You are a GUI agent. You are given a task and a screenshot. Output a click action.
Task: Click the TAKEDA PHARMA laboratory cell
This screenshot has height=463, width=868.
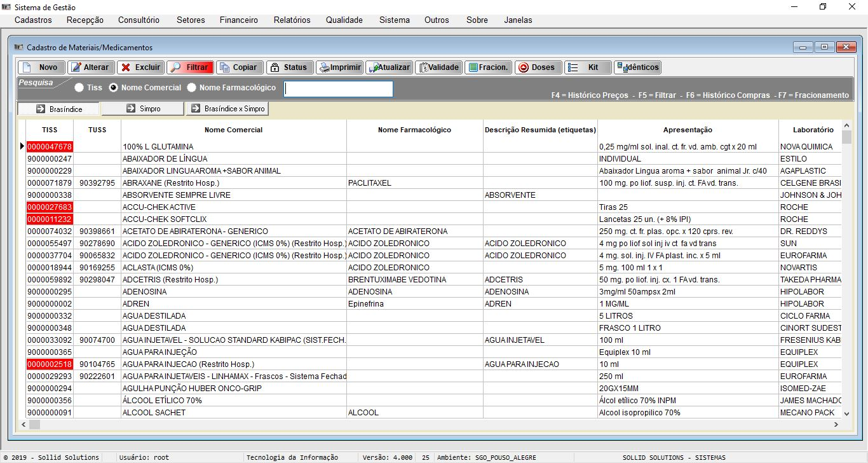coord(810,280)
